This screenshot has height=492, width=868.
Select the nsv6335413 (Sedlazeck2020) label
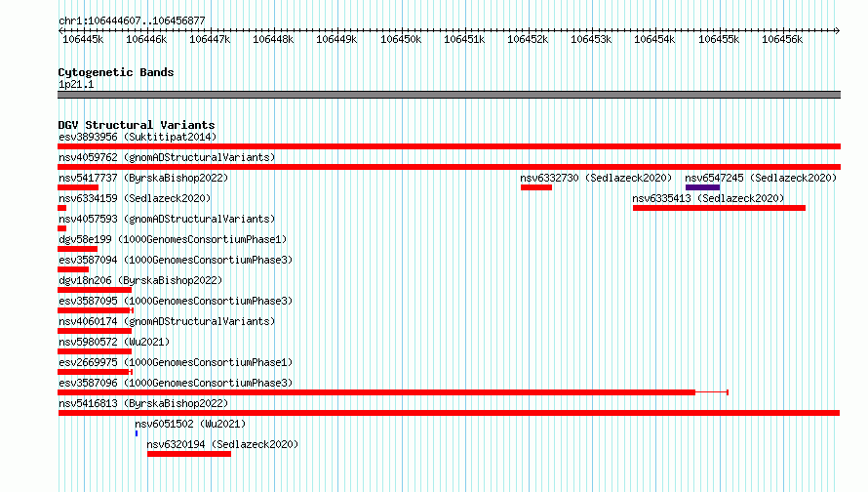tap(708, 198)
